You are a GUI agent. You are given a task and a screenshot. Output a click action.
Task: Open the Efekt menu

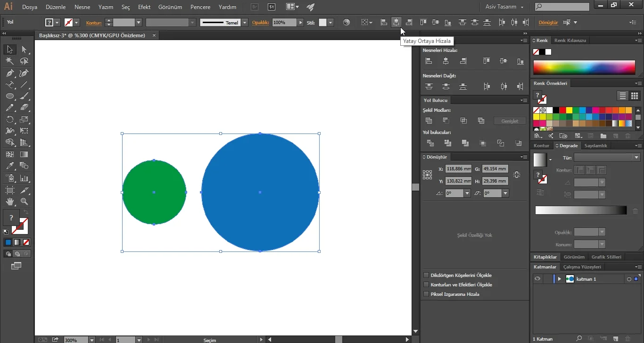click(144, 7)
